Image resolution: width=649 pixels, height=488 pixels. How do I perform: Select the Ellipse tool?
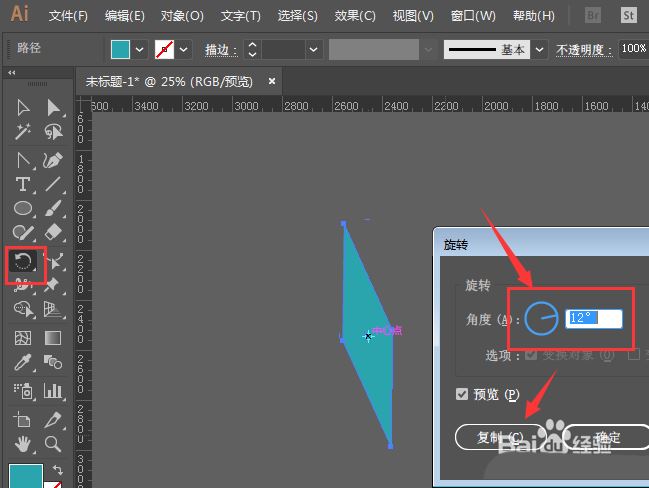(23, 208)
